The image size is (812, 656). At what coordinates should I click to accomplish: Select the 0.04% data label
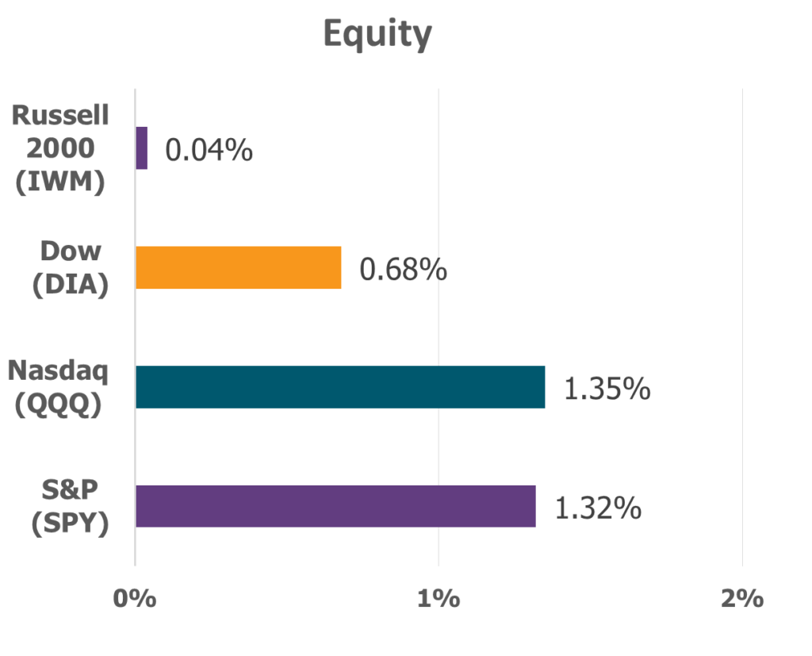(x=209, y=150)
